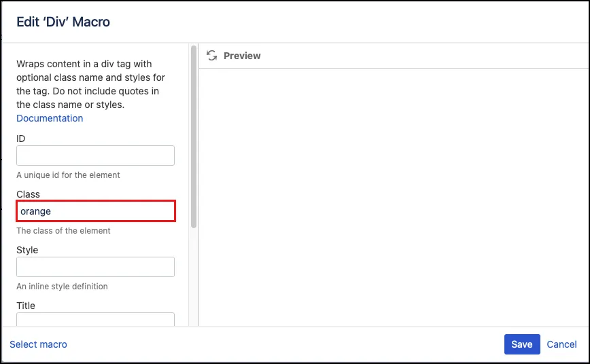Save the Div macro
The image size is (590, 364).
tap(522, 344)
